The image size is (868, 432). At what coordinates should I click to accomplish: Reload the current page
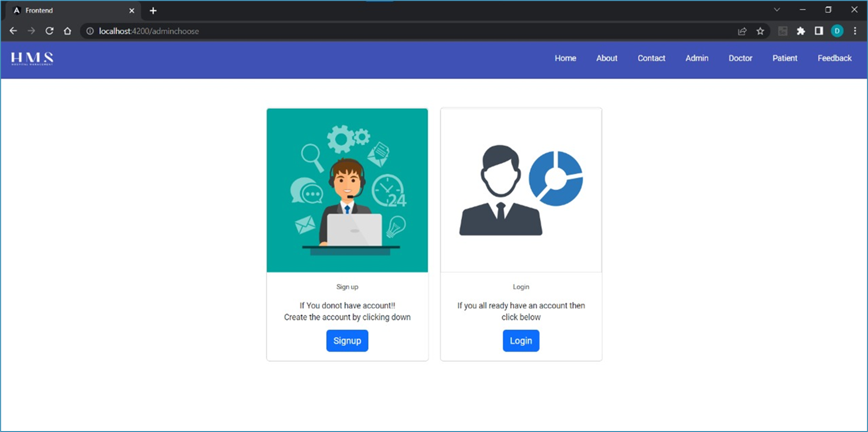(49, 31)
